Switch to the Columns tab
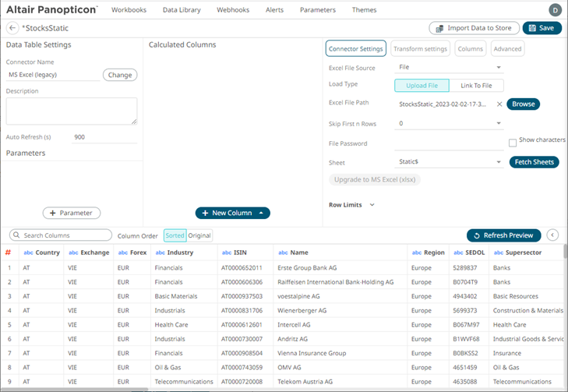 [x=470, y=48]
